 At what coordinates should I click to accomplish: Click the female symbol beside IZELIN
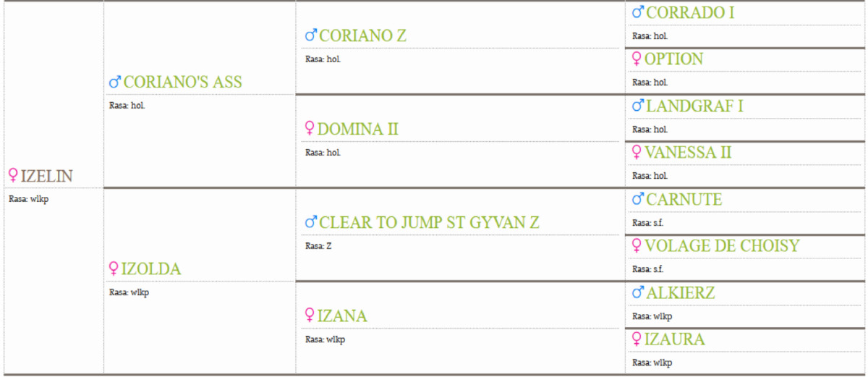click(x=13, y=176)
